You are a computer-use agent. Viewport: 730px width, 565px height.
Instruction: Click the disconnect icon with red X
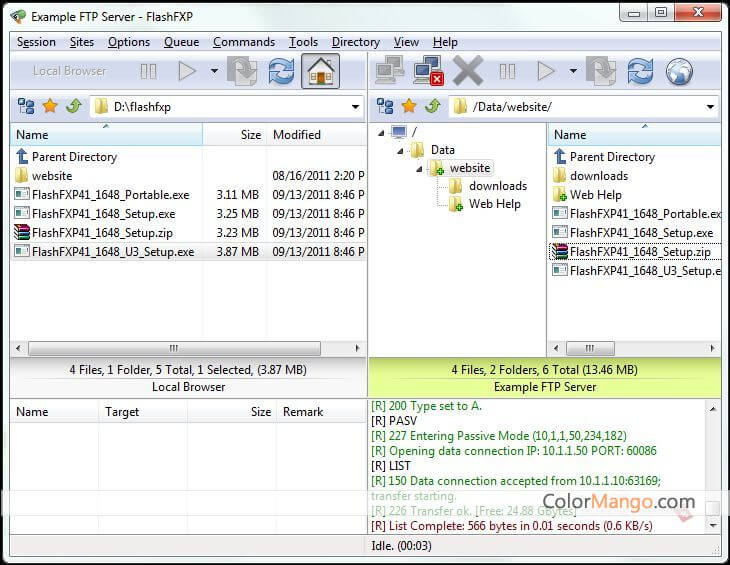pyautogui.click(x=429, y=72)
